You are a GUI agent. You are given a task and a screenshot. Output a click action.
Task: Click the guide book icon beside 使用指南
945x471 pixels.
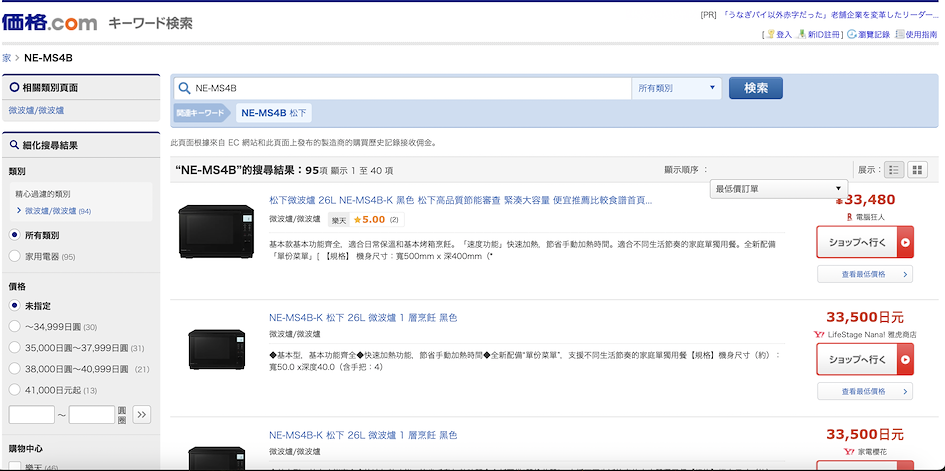coord(900,34)
